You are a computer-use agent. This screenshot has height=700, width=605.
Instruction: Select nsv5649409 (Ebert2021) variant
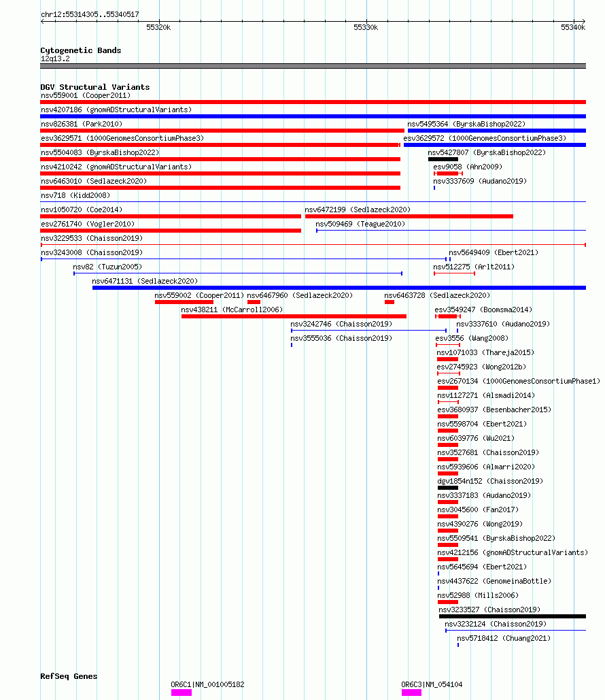(494, 252)
